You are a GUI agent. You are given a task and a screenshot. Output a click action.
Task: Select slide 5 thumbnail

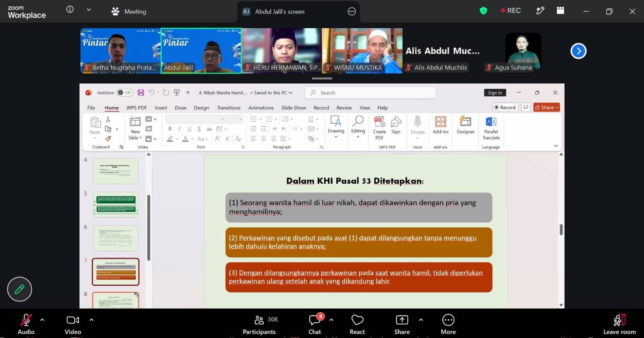(x=116, y=204)
